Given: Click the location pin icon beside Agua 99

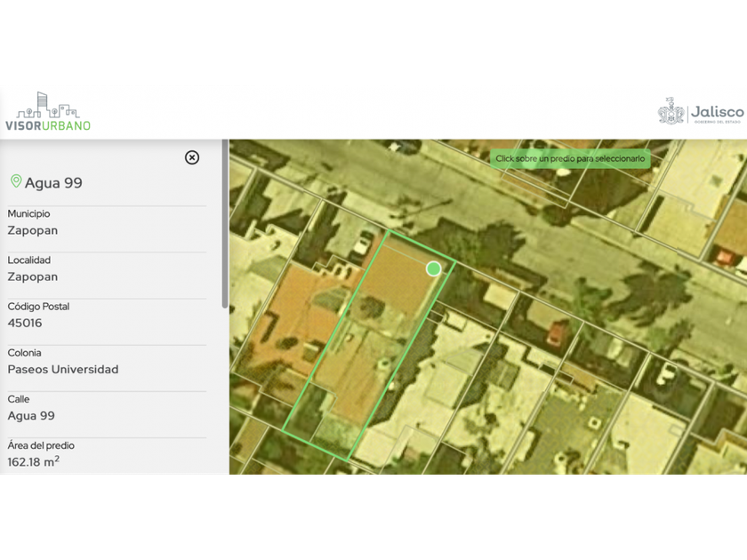Looking at the screenshot, I should tap(15, 181).
